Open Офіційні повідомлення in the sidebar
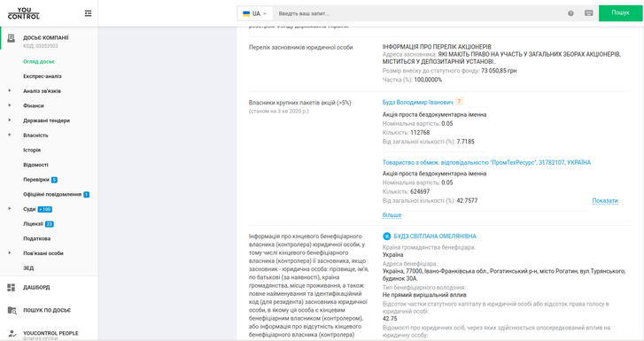Screen dimensions: 644x341 click(52, 195)
